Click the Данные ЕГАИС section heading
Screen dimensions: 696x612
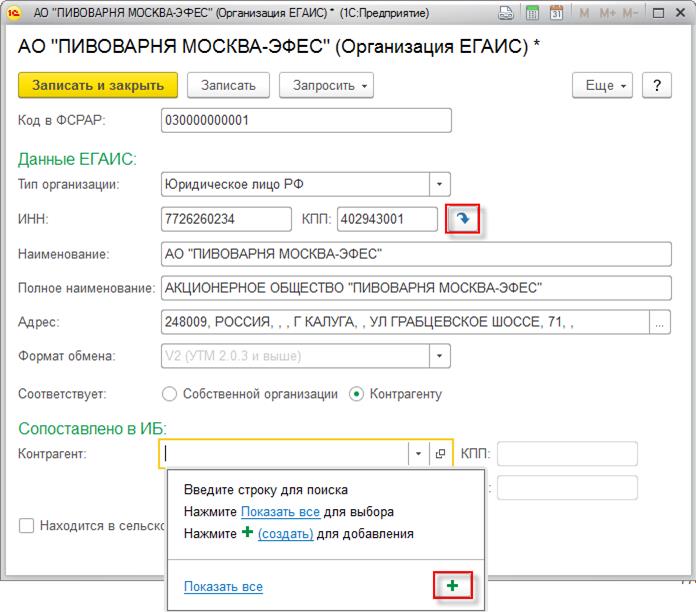click(x=77, y=159)
